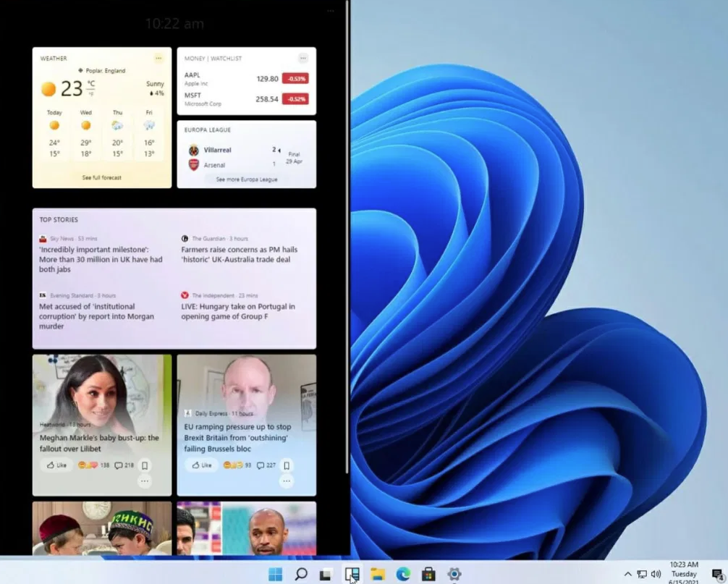Open reactions on Meghan Markle story
This screenshot has width=728, height=584.
coord(93,465)
